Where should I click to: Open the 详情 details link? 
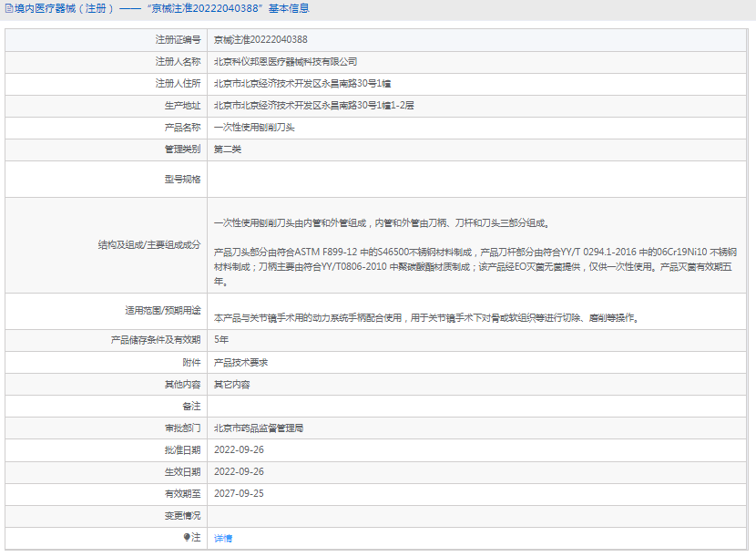coord(223,538)
